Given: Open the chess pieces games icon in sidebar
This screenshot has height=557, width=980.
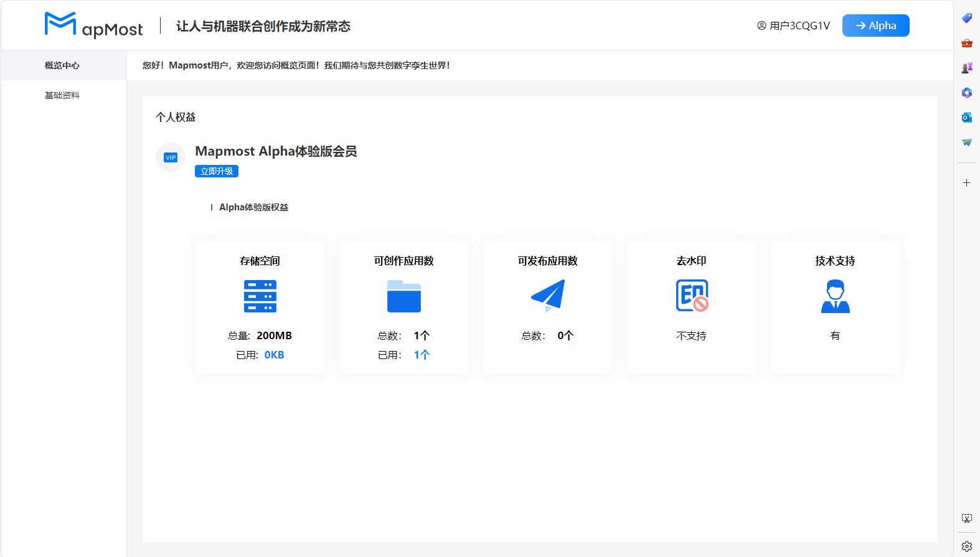Looking at the screenshot, I should (967, 68).
